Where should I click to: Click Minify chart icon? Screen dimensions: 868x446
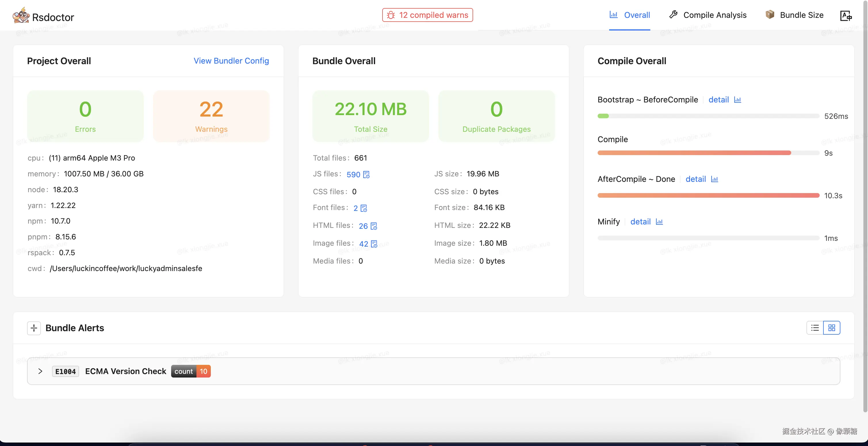click(x=659, y=222)
